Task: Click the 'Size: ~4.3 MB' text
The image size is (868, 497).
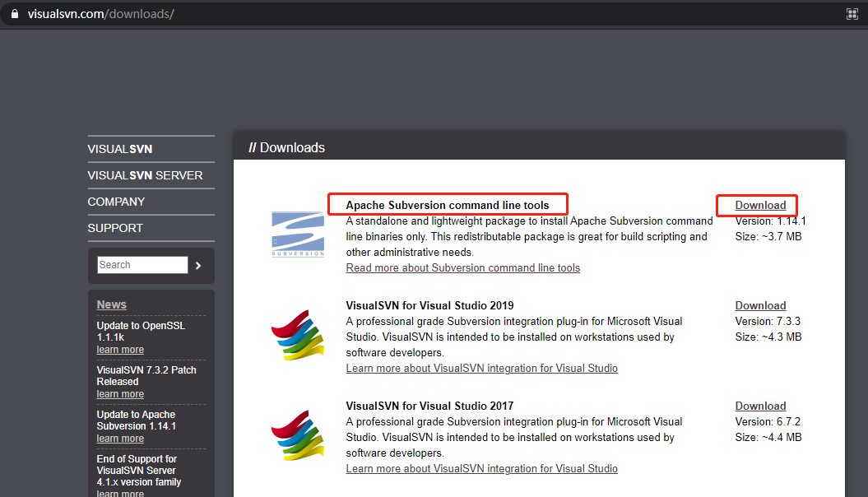Action: pyautogui.click(x=768, y=337)
